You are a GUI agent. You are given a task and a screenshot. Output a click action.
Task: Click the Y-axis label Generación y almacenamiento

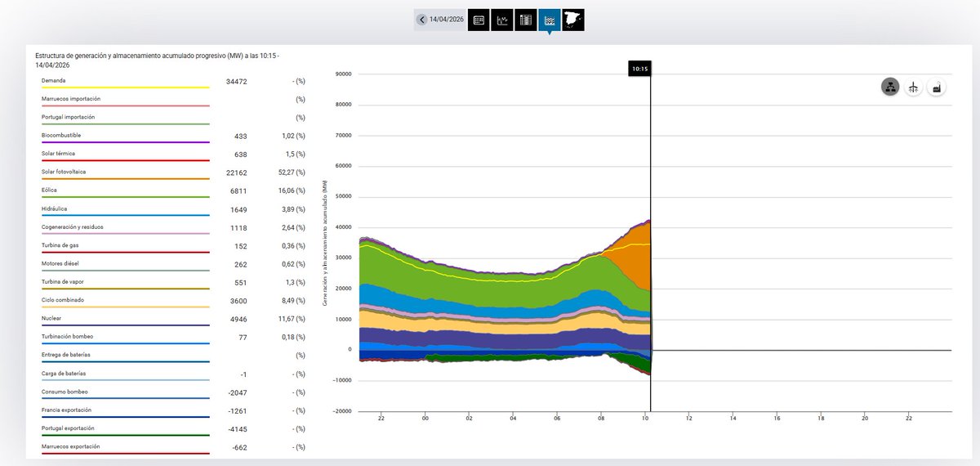[x=324, y=243]
